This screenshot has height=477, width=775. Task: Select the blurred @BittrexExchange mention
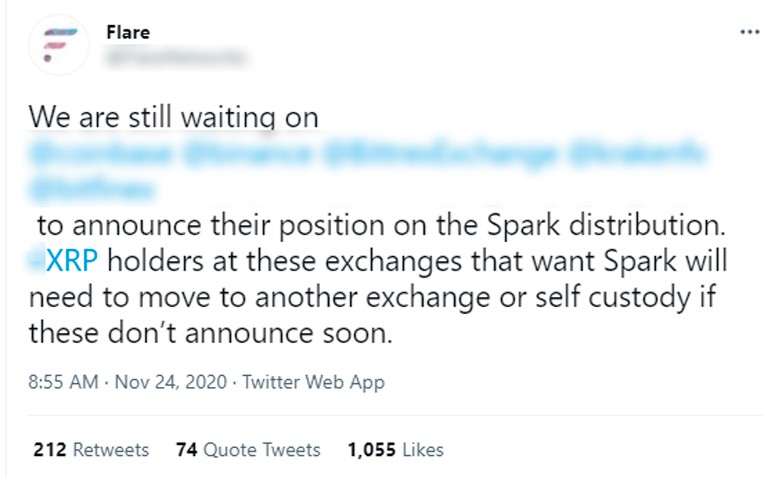click(x=438, y=154)
